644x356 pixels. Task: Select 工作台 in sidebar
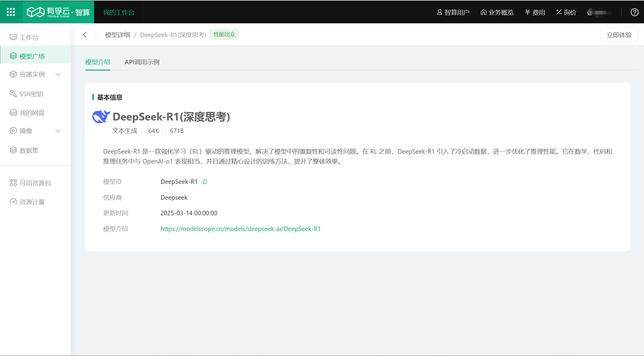click(x=35, y=37)
